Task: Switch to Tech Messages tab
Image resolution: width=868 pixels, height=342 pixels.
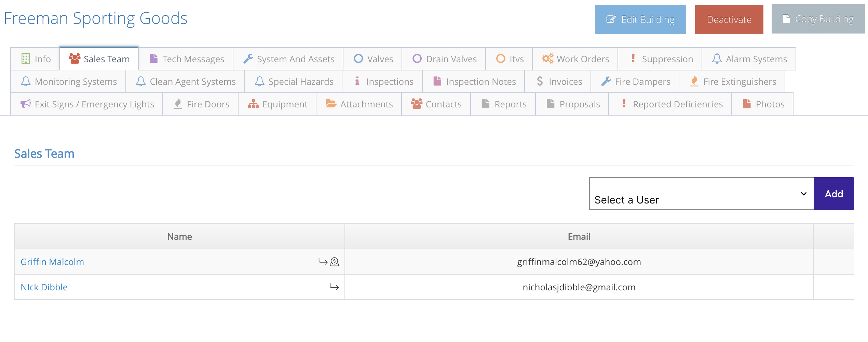Action: tap(186, 59)
